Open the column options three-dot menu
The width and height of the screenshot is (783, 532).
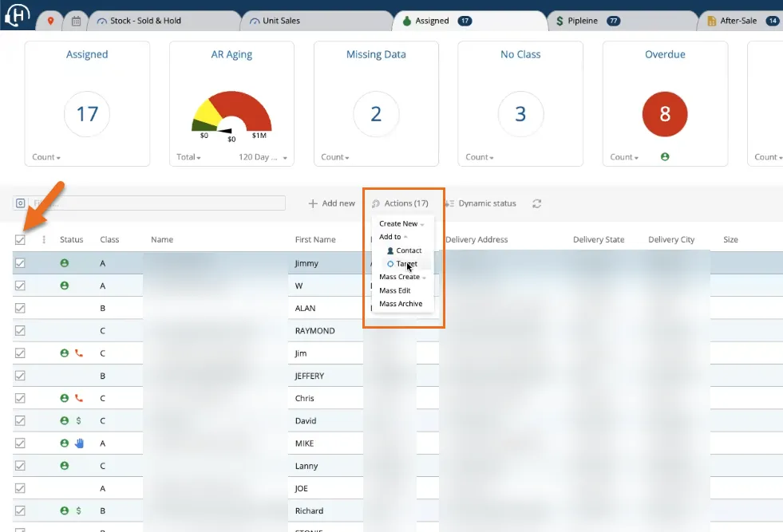(44, 239)
